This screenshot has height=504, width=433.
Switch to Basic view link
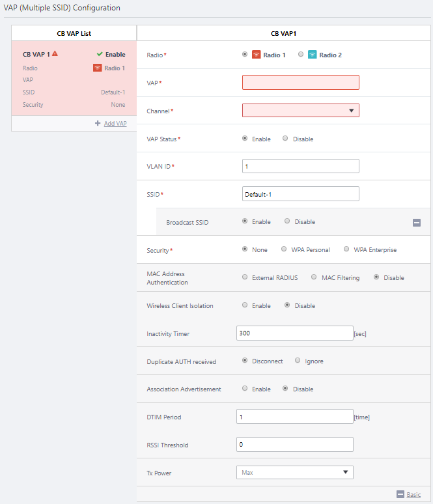click(413, 495)
